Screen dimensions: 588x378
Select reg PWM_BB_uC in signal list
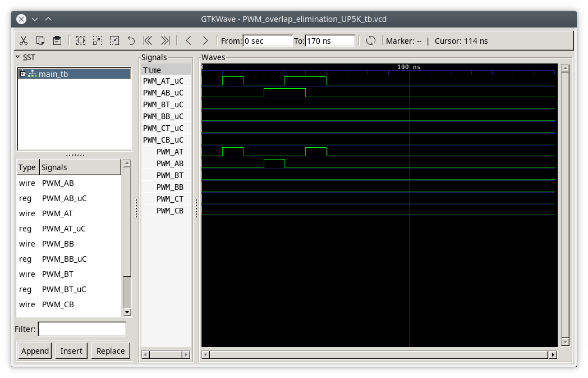pyautogui.click(x=70, y=259)
